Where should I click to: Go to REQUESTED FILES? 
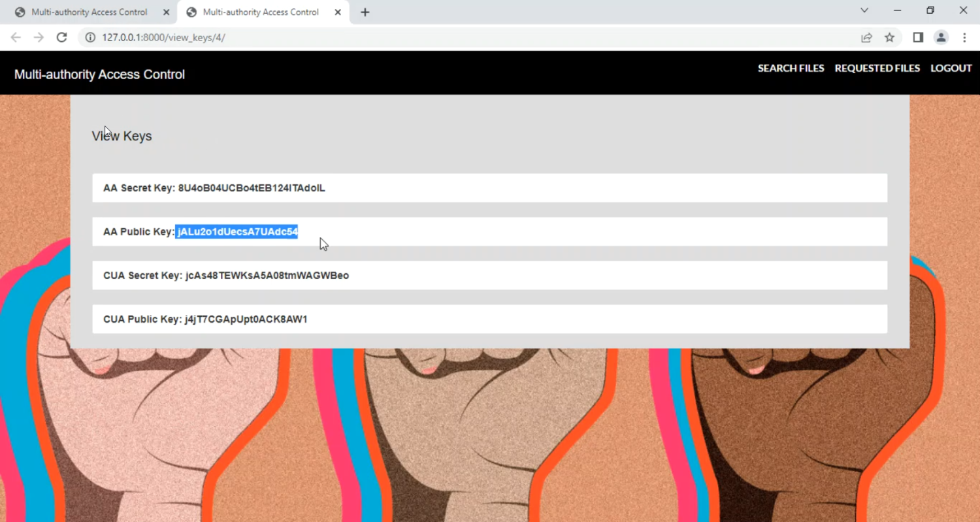[x=877, y=68]
